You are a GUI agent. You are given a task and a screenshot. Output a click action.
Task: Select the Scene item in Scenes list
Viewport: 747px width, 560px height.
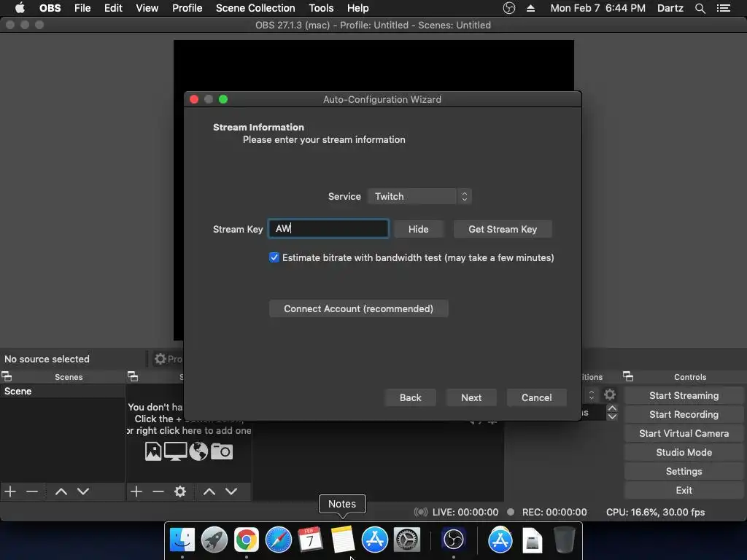tap(63, 391)
